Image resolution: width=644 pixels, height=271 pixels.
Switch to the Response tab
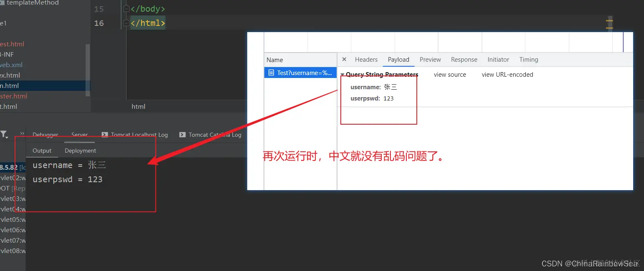[464, 60]
